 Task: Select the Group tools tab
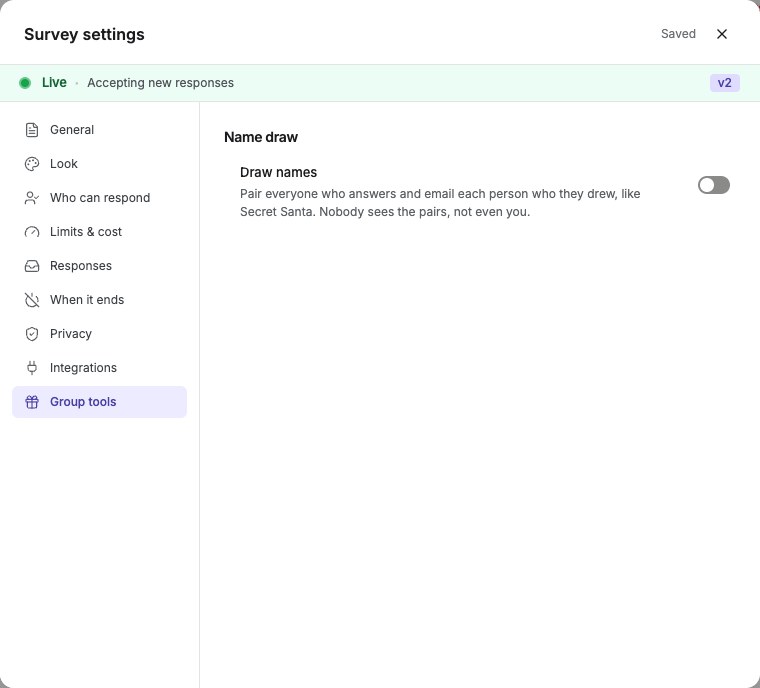(99, 402)
